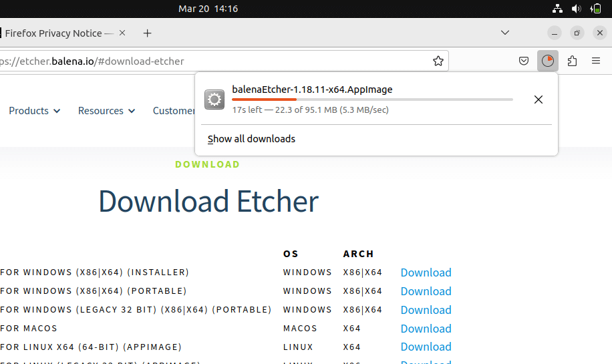
Task: Open volume control in top bar
Action: coord(576,9)
